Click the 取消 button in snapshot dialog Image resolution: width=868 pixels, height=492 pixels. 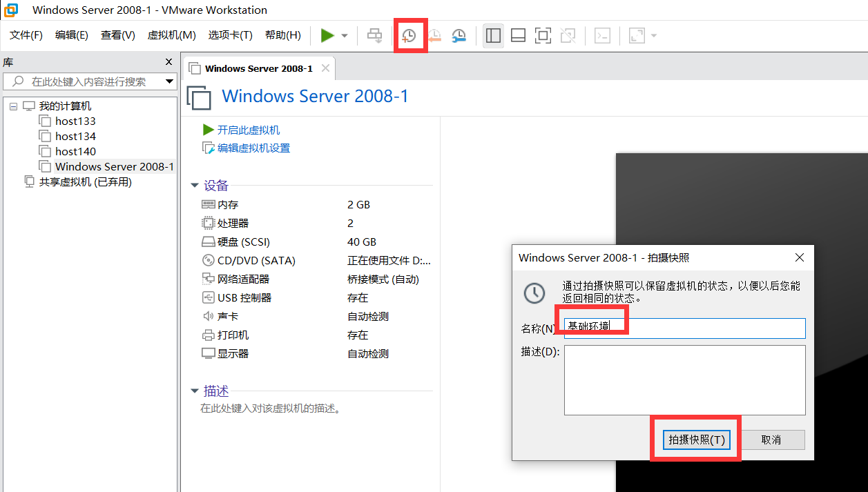pyautogui.click(x=771, y=440)
